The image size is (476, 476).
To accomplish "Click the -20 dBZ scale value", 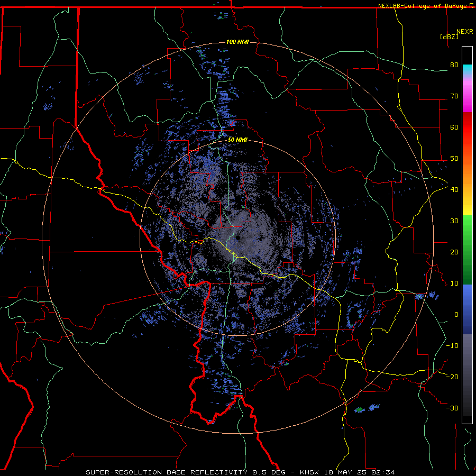I will tap(452, 377).
